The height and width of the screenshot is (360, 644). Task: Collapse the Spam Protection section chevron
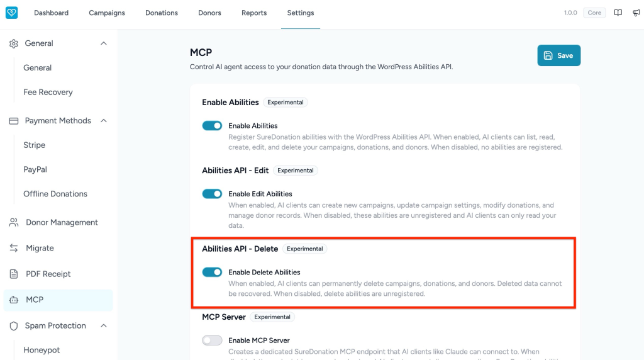[104, 326]
